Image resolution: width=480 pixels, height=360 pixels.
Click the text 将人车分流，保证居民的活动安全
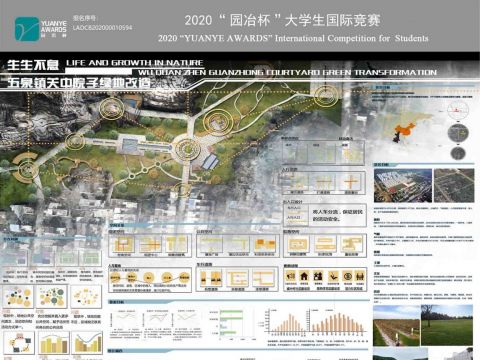(337, 215)
